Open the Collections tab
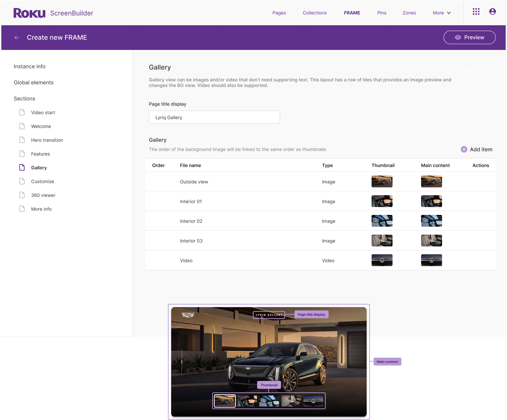This screenshot has width=507, height=420. point(314,13)
